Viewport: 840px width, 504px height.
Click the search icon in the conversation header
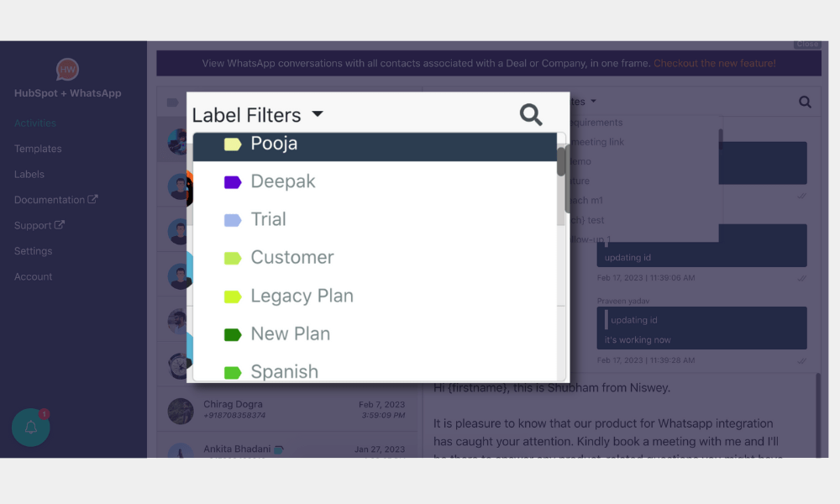pyautogui.click(x=804, y=101)
